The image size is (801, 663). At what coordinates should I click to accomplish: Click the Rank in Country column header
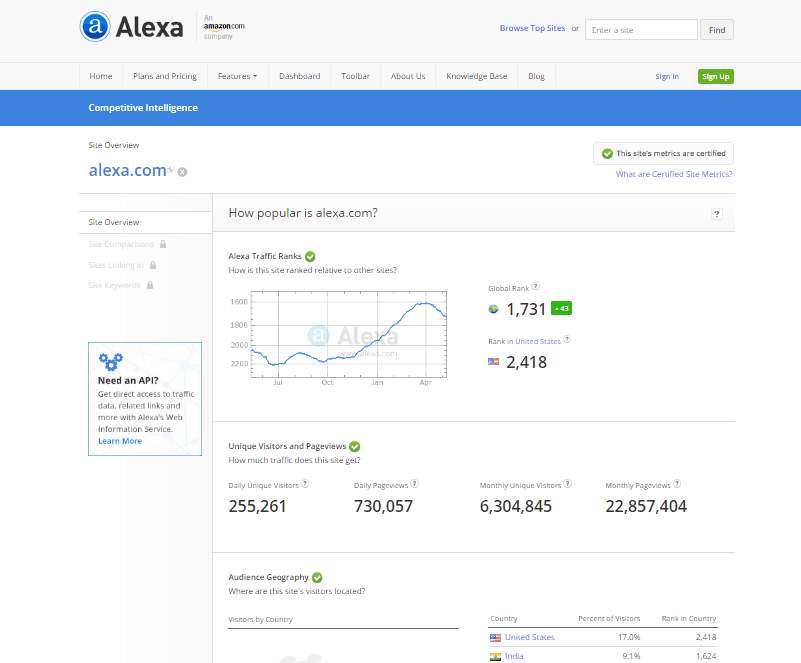[x=689, y=619]
